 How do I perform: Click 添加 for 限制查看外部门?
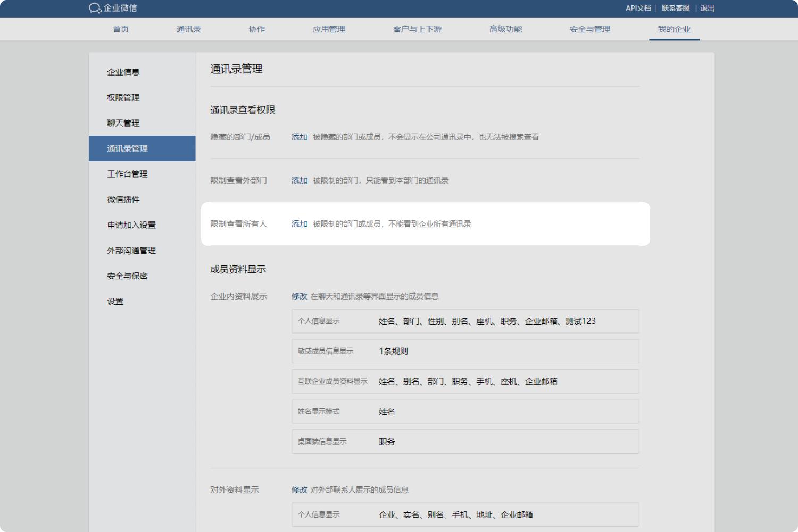pos(299,181)
